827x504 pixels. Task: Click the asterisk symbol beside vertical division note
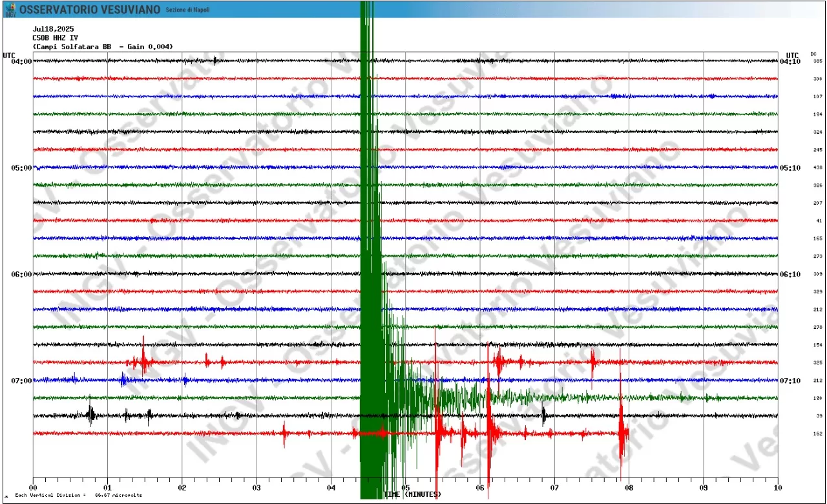point(6,497)
